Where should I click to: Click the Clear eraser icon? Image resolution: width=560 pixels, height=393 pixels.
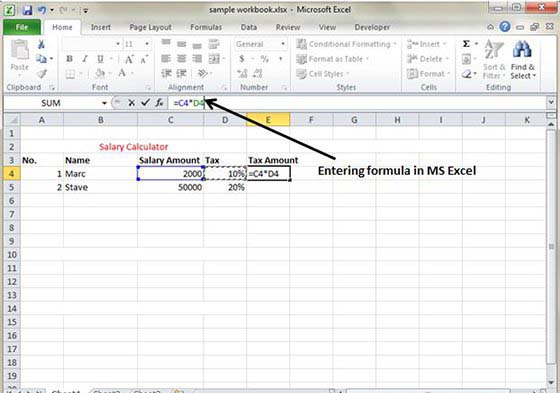[466, 74]
